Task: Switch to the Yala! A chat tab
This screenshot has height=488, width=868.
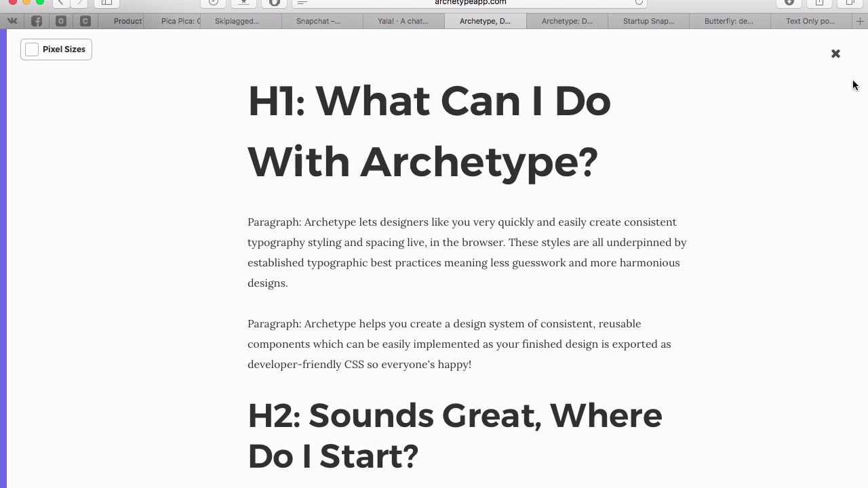Action: (x=403, y=21)
